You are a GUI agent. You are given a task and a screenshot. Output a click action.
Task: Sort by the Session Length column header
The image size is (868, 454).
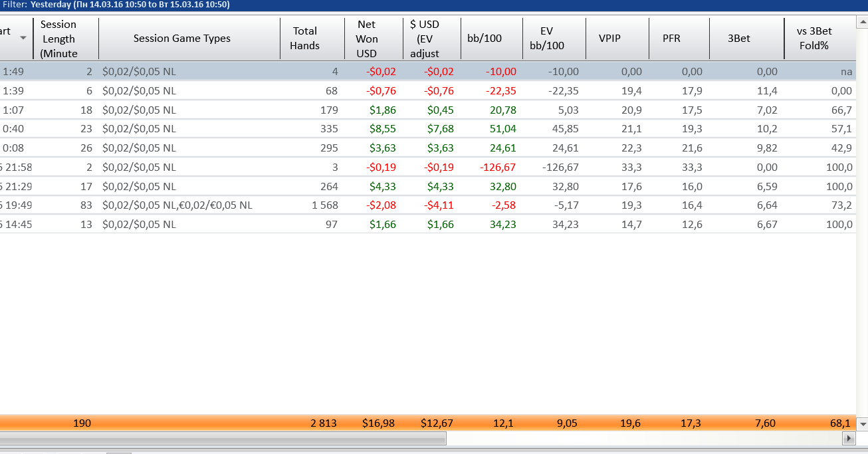point(66,39)
